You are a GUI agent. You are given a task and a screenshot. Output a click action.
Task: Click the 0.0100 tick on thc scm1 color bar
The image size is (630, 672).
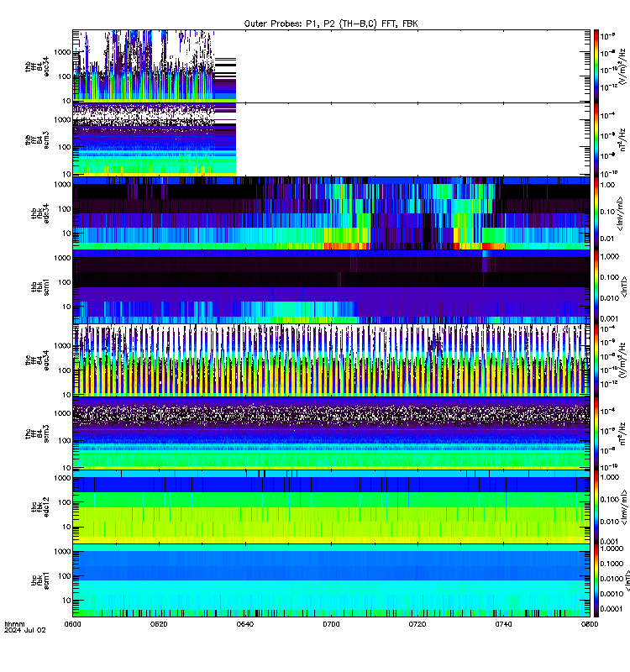612,579
